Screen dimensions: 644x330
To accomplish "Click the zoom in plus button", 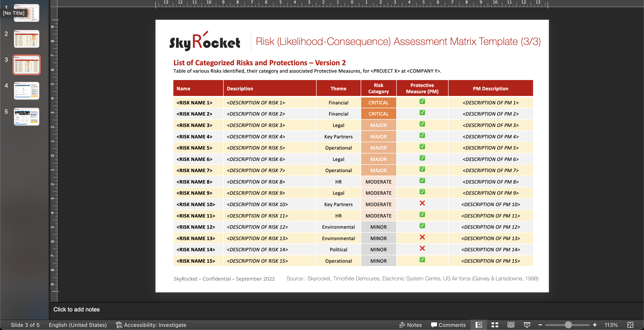I will [595, 325].
